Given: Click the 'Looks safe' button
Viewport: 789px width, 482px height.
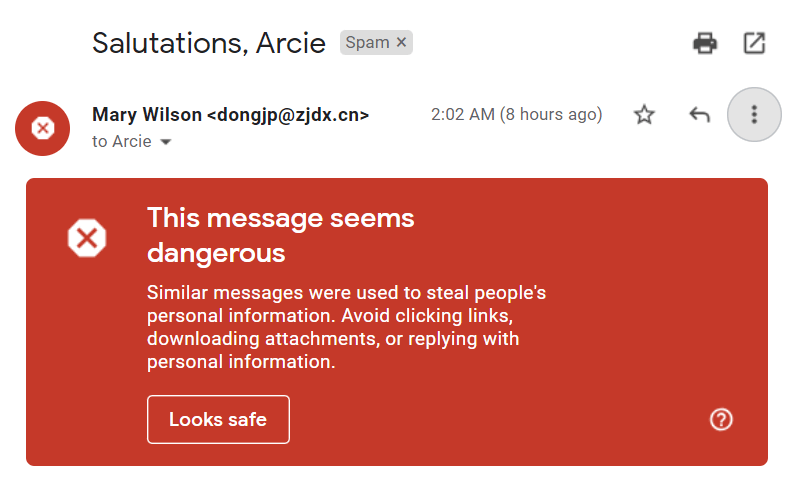Looking at the screenshot, I should coord(218,419).
